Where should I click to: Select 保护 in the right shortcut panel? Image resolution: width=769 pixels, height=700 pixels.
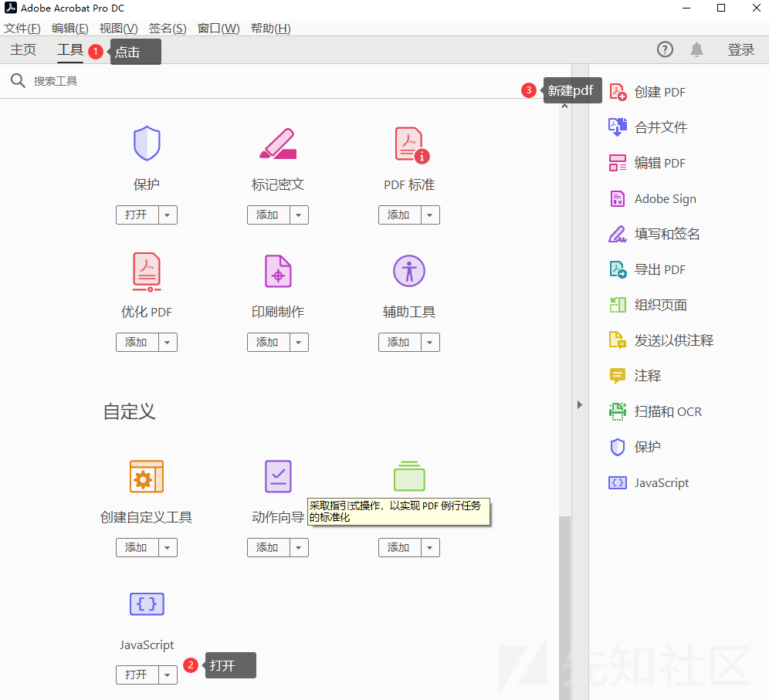tap(635, 447)
